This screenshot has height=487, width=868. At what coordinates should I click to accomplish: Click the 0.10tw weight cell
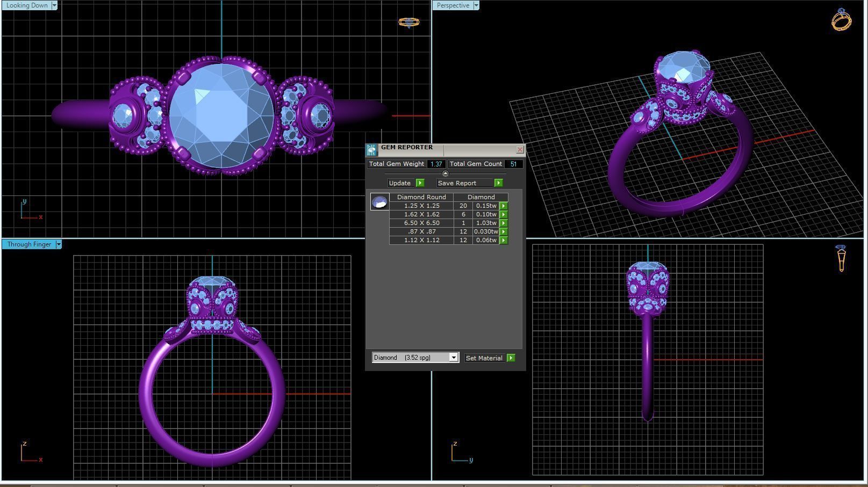pos(486,214)
